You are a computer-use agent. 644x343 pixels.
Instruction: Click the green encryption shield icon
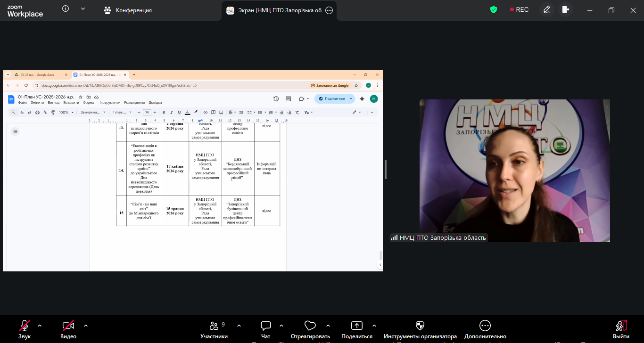494,9
